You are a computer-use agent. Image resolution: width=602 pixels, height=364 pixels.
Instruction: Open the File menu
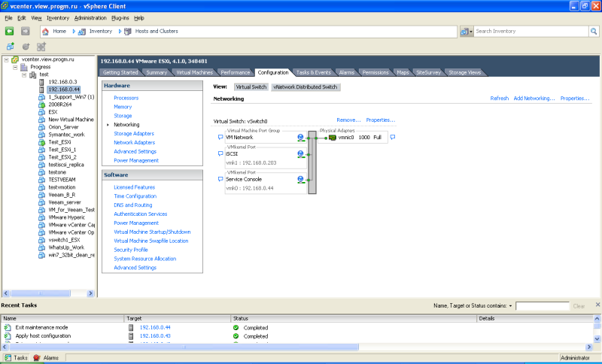(8, 18)
